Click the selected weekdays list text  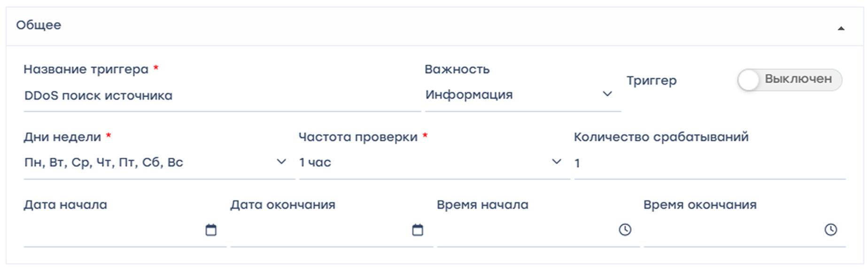[x=103, y=163]
